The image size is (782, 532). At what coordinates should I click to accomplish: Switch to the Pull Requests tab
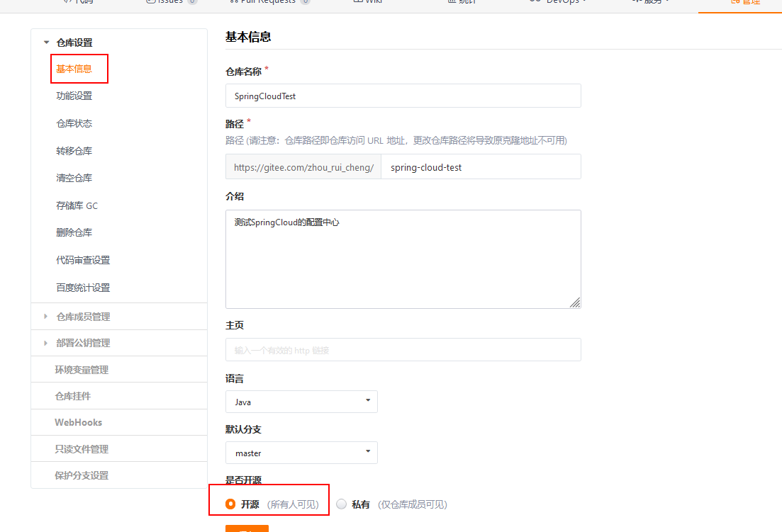[269, 2]
